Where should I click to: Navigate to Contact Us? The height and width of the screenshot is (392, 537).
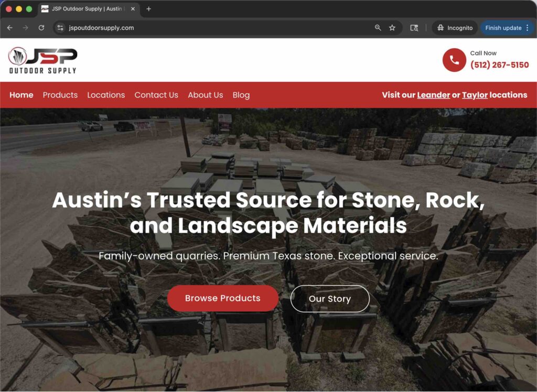click(x=156, y=95)
